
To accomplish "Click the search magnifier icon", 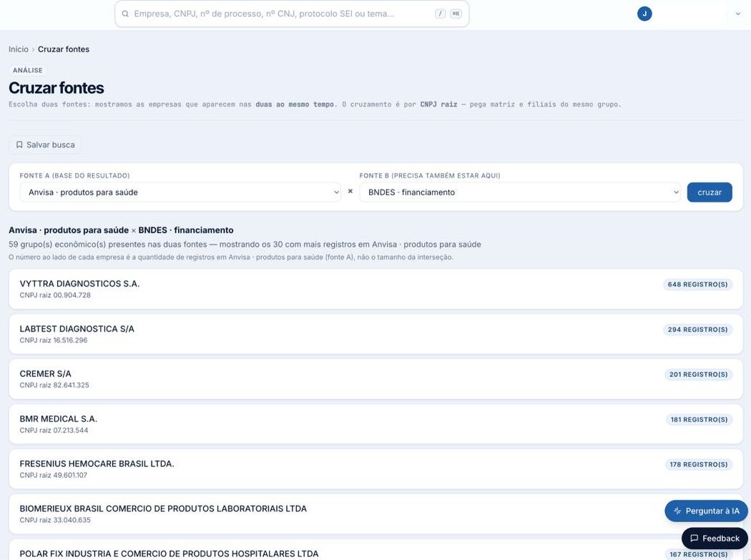I will pos(125,14).
